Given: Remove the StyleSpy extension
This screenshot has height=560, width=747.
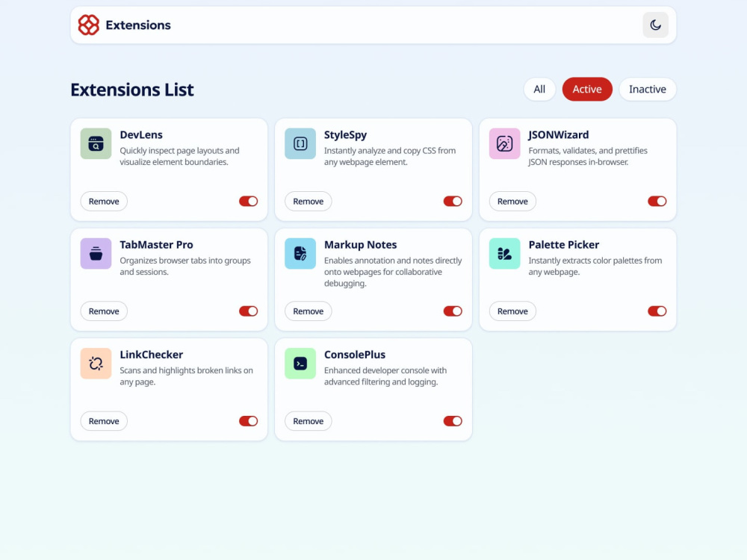Looking at the screenshot, I should point(309,201).
